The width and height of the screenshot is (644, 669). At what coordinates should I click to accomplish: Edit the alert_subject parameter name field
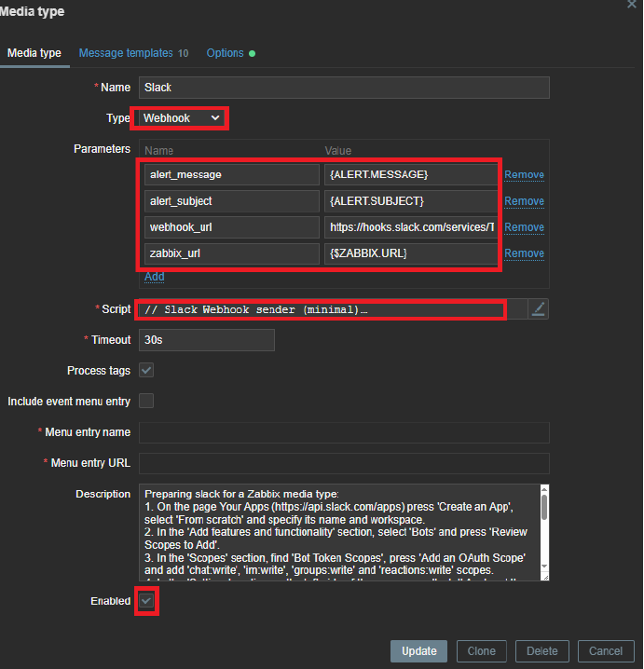coord(232,201)
